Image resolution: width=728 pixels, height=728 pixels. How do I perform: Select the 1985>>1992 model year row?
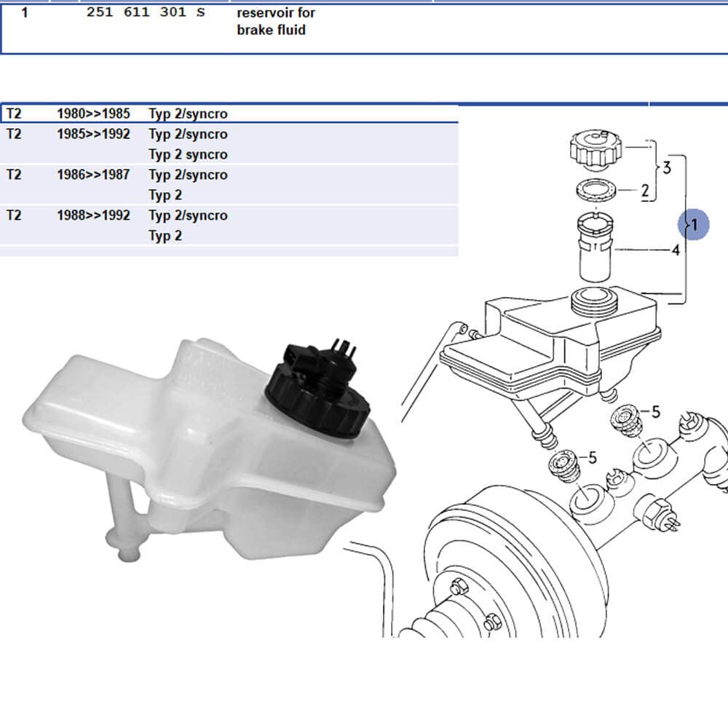coord(229,144)
